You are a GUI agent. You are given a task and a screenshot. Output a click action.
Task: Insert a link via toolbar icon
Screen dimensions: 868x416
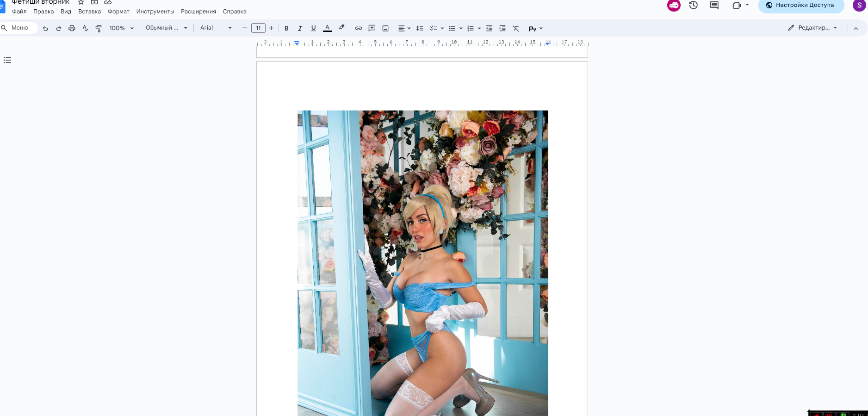[358, 28]
